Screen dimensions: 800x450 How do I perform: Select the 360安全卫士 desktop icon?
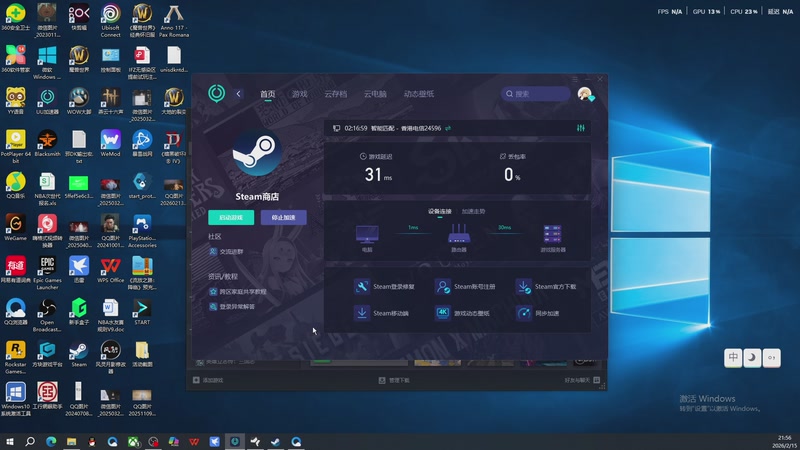15,18
